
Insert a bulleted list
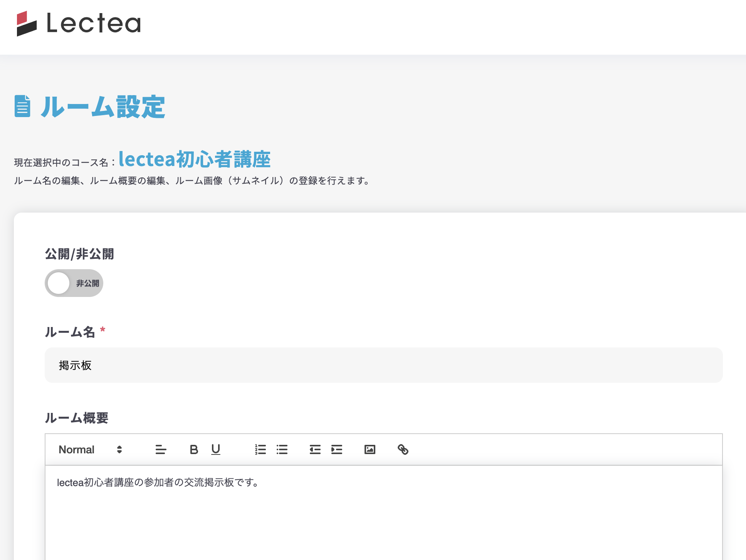tap(282, 449)
